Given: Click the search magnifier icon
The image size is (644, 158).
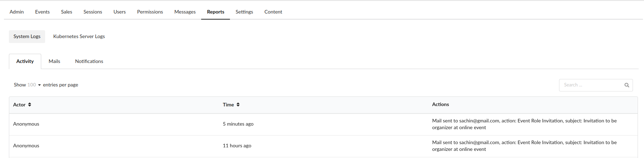Looking at the screenshot, I should (627, 85).
